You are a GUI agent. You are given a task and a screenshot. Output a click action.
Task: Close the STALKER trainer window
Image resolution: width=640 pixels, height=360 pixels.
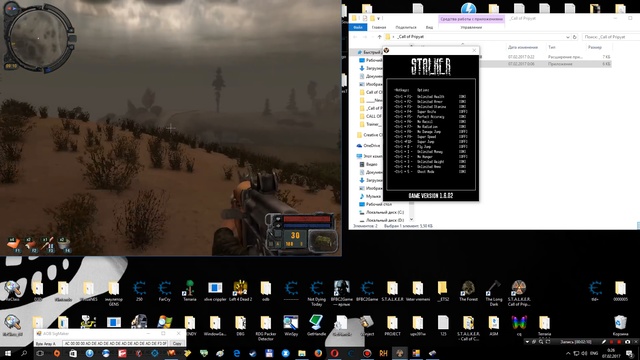474,50
